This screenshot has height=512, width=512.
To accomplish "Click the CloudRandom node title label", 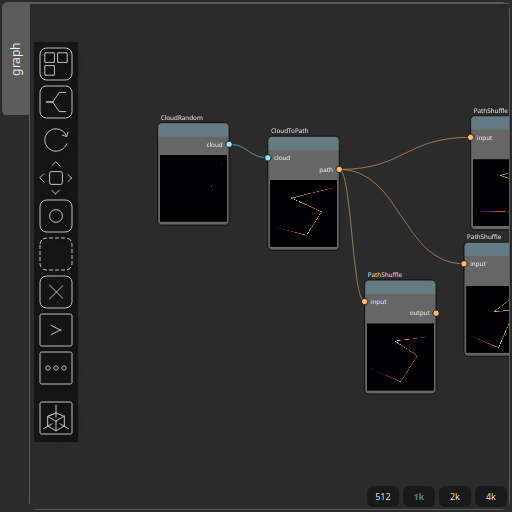I will (182, 118).
